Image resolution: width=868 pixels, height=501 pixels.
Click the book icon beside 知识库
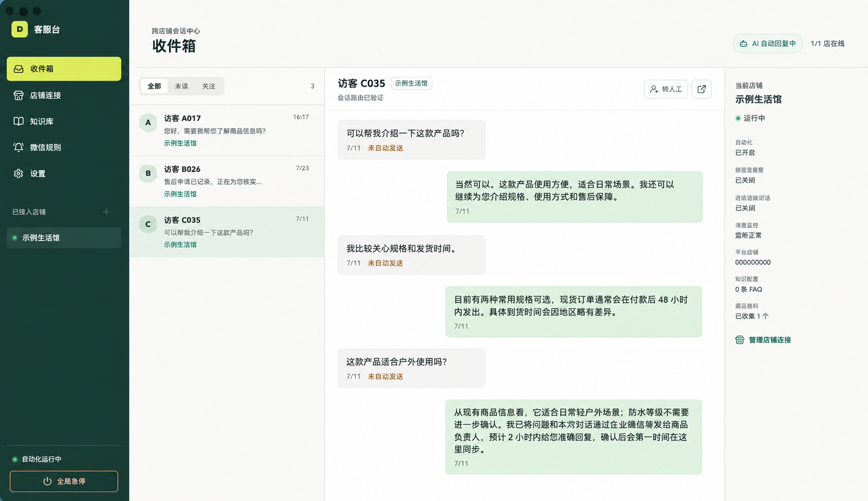click(x=18, y=121)
